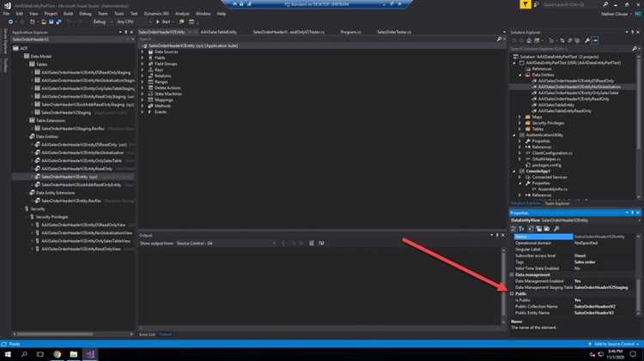The image size is (644, 361).
Task: Switch to the Team Explorer tab
Action: [x=557, y=203]
